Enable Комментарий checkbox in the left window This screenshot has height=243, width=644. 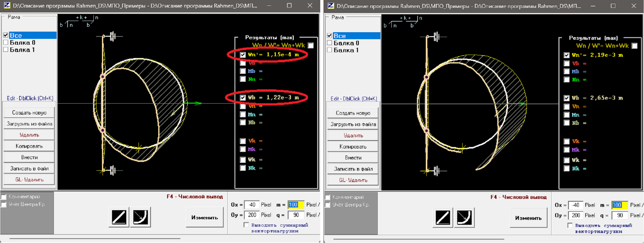[4, 197]
